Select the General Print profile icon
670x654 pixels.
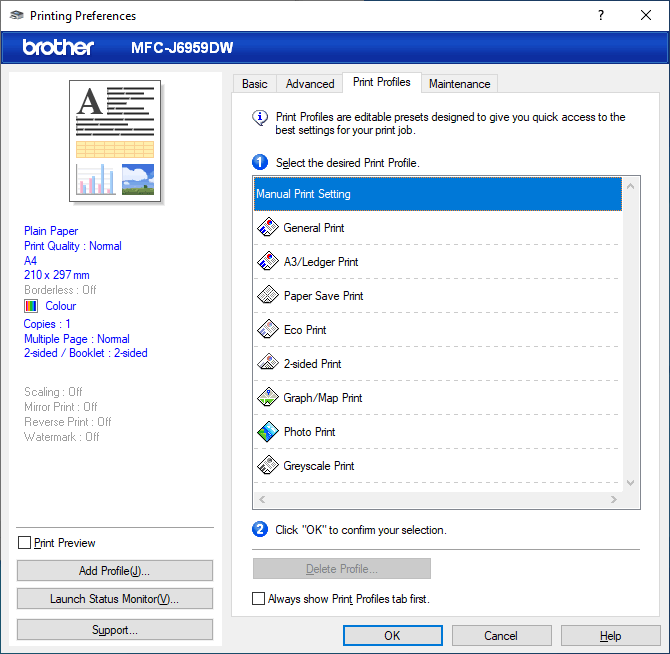click(x=267, y=228)
